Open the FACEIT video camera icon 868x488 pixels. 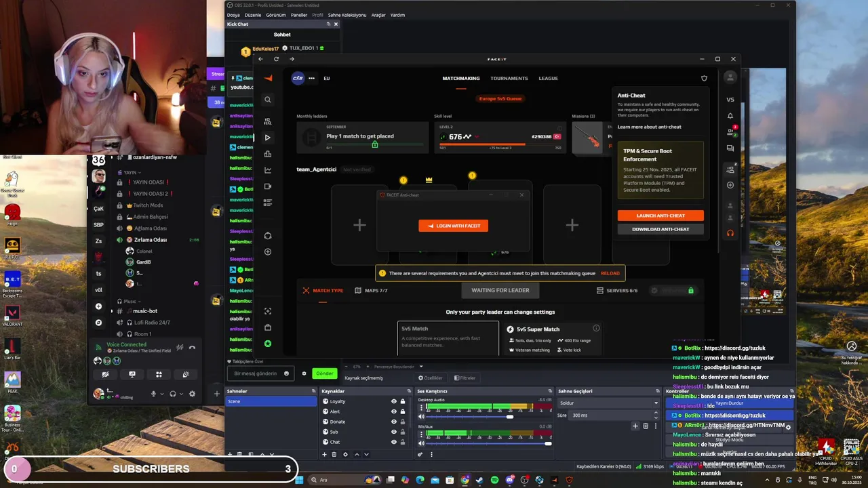point(268,186)
